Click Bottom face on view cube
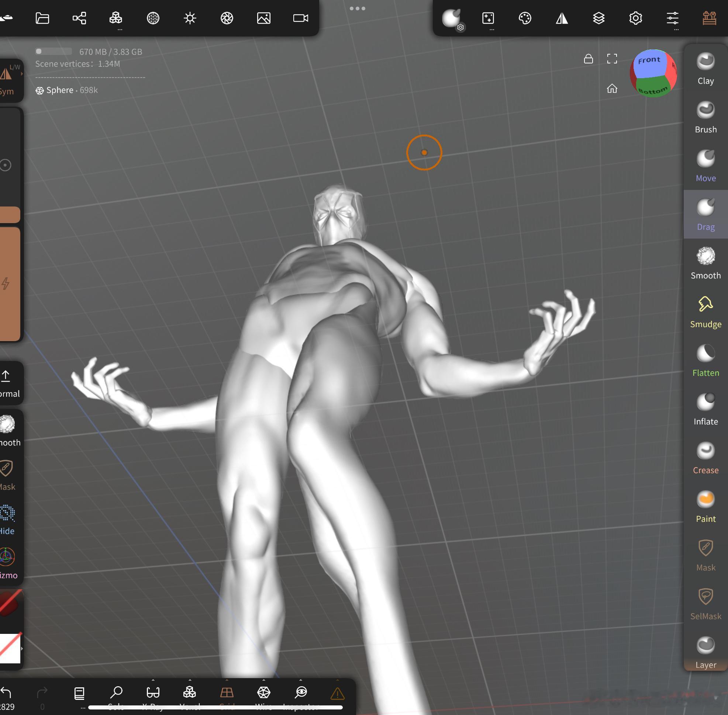728x715 pixels. click(x=653, y=88)
